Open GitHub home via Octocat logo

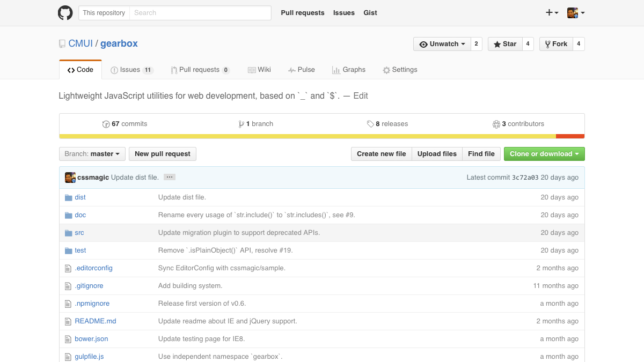[x=65, y=13]
